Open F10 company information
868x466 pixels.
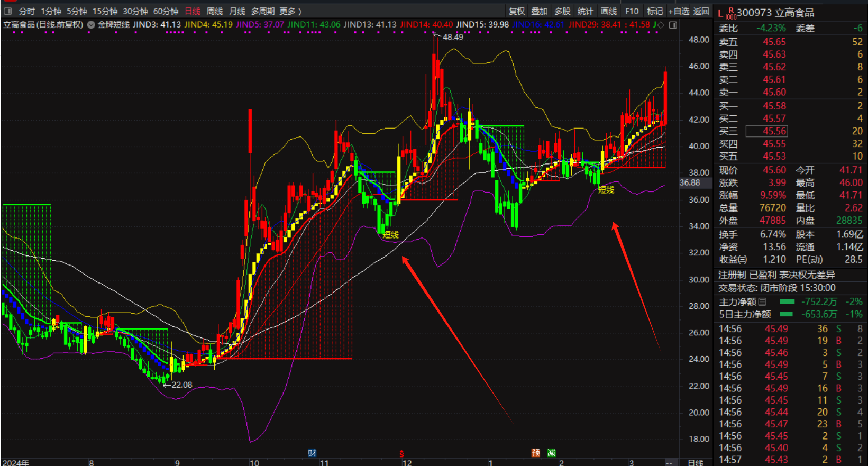click(632, 11)
